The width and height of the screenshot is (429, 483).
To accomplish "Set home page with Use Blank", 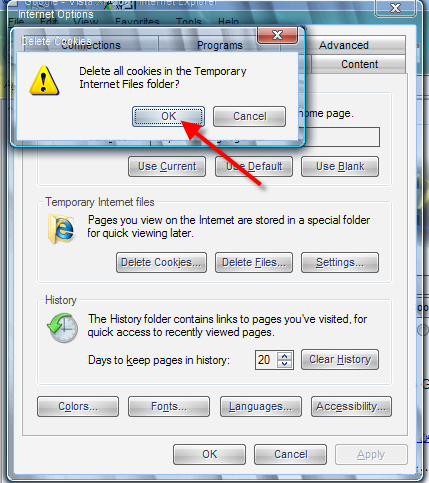I will point(340,166).
